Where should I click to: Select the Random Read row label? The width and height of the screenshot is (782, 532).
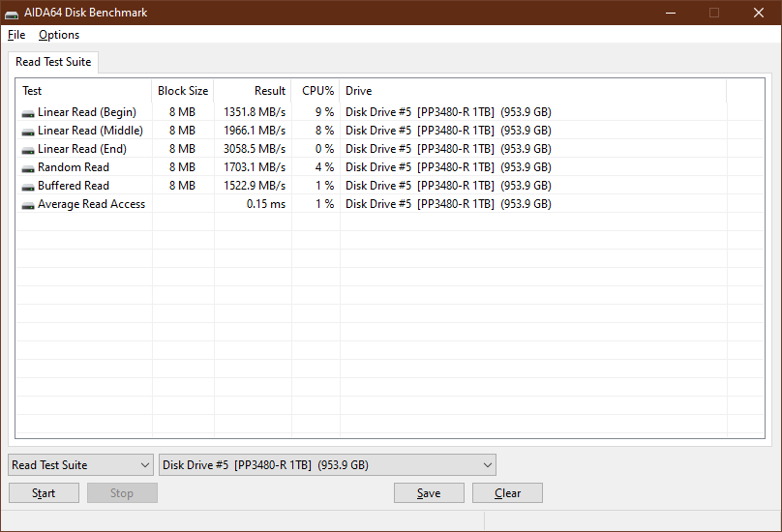74,167
